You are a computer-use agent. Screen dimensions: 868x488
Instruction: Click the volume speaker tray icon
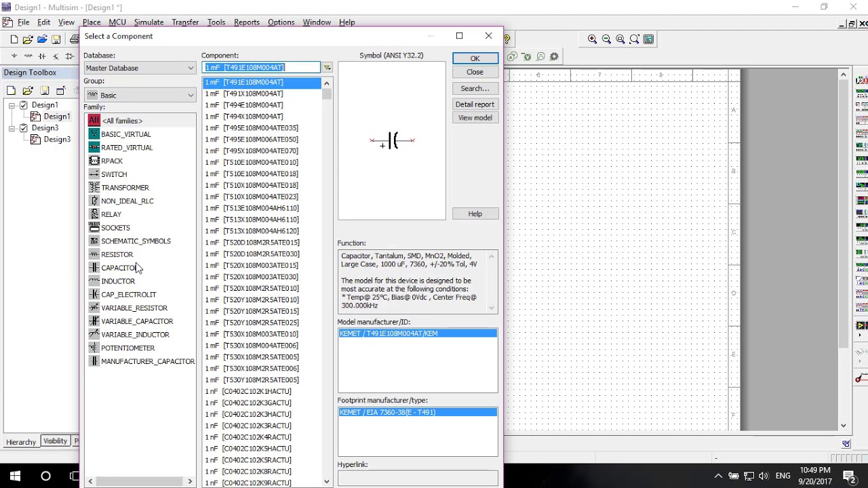[x=764, y=476]
